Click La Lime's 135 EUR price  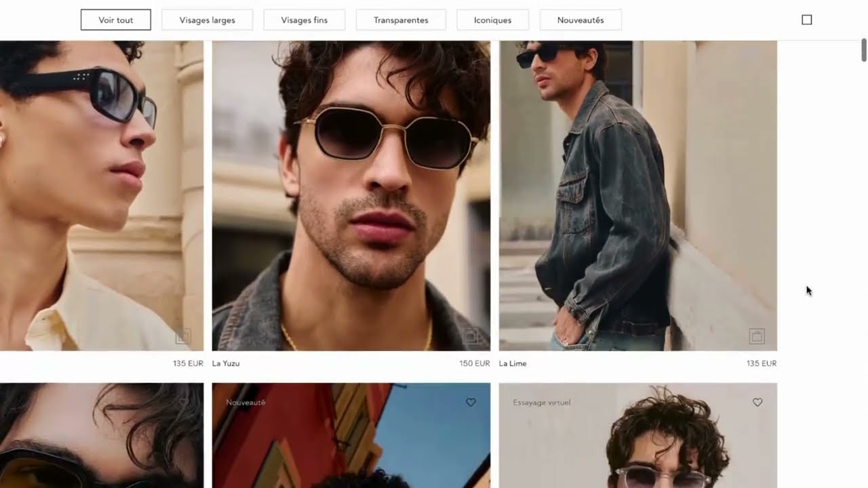click(762, 363)
